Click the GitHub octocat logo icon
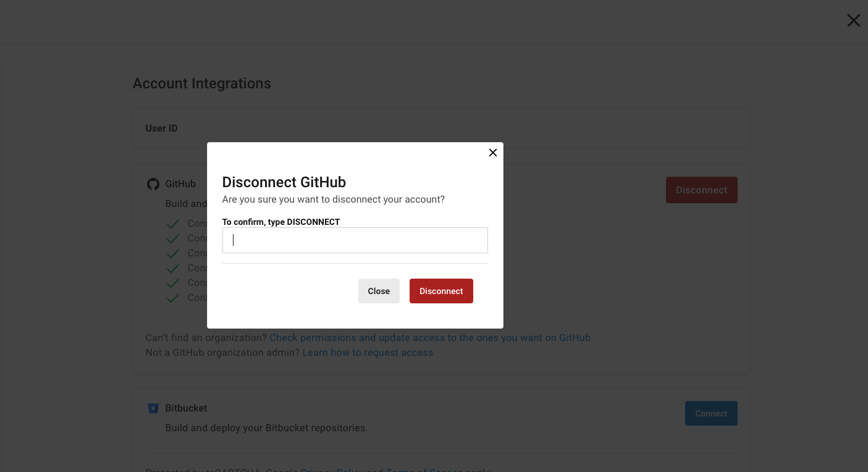 [x=153, y=184]
